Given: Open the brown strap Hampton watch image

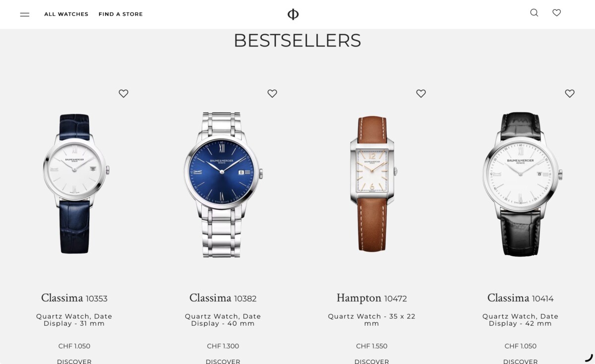Looking at the screenshot, I should click(x=373, y=184).
